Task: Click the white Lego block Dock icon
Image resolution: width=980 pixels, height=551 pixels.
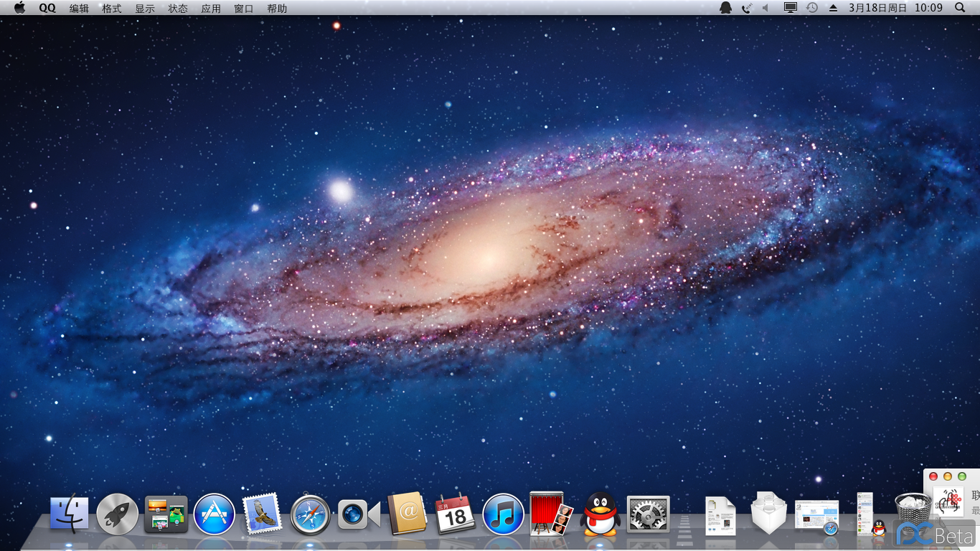Action: click(768, 513)
